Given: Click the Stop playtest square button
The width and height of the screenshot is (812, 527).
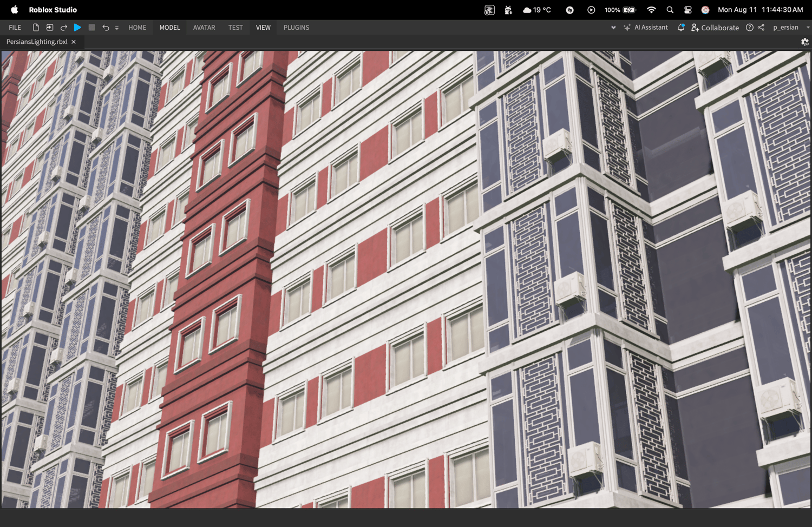Looking at the screenshot, I should pos(92,28).
